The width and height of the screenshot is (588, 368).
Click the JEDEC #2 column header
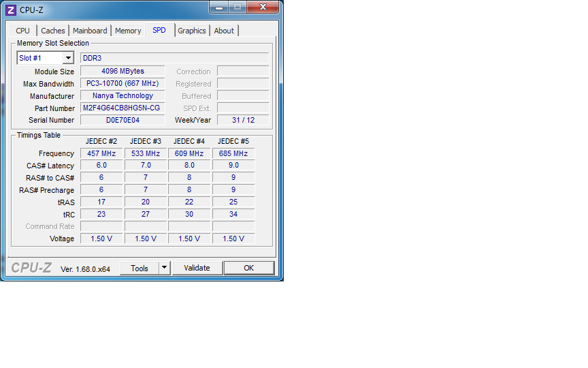pos(101,141)
